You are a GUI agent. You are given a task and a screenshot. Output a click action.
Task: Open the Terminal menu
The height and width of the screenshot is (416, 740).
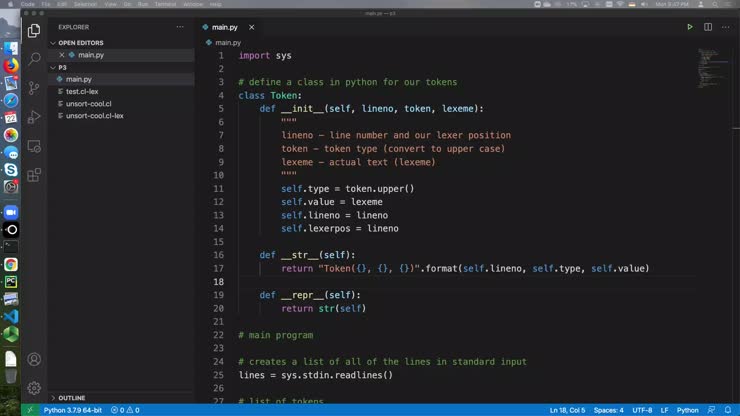(x=165, y=4)
